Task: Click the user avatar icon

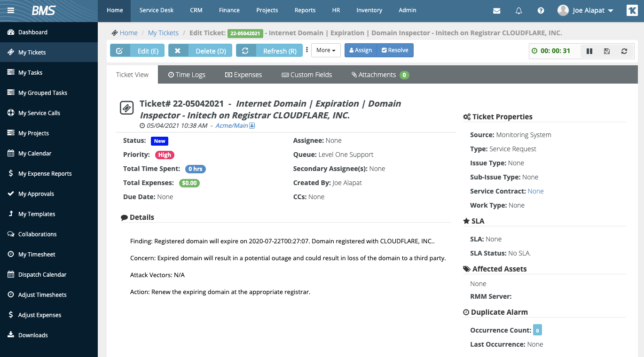Action: click(x=563, y=10)
